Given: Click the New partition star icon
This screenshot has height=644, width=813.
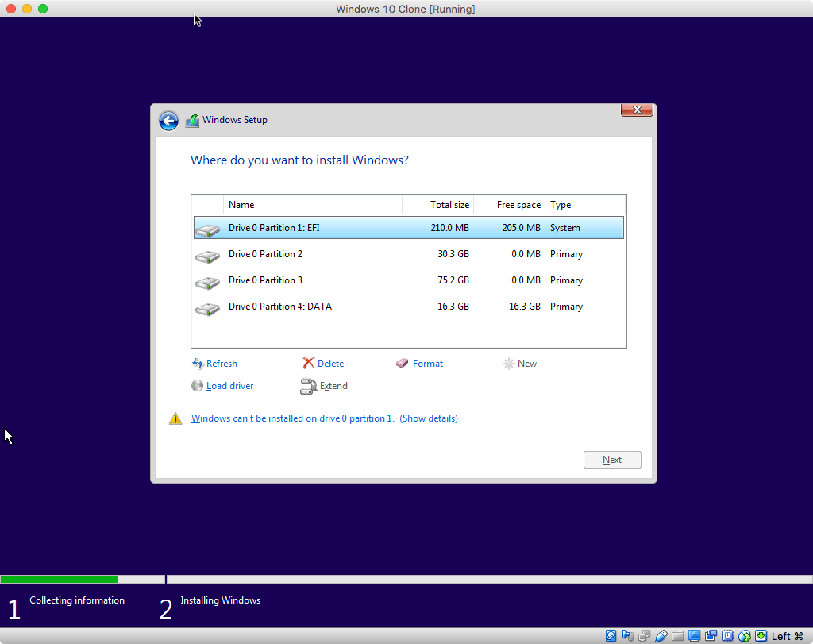Looking at the screenshot, I should pos(509,364).
